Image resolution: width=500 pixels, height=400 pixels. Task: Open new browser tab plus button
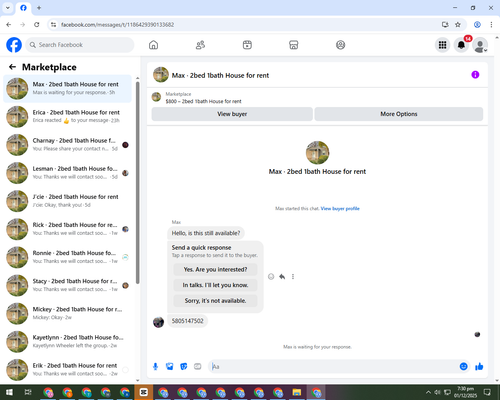coord(39,8)
